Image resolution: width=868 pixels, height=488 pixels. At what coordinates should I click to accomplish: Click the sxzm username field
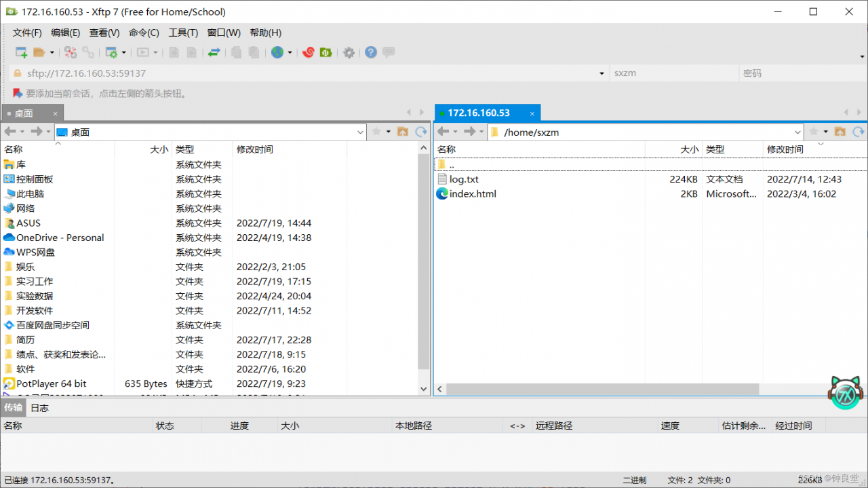673,73
